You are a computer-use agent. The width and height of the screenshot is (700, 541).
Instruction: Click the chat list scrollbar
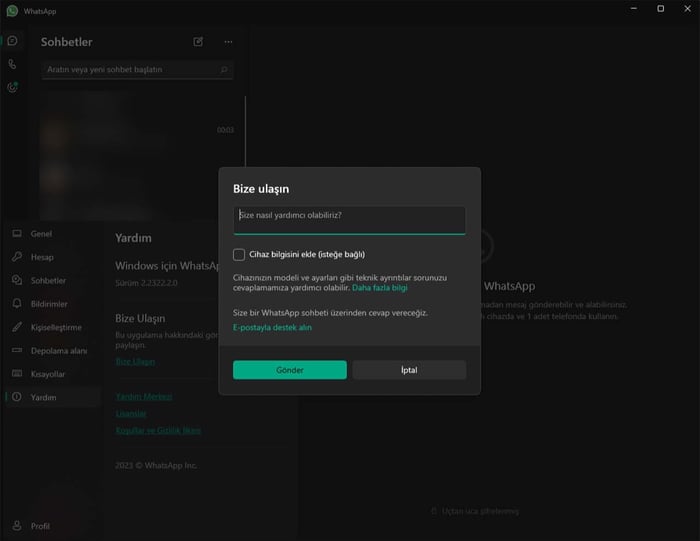pyautogui.click(x=245, y=132)
